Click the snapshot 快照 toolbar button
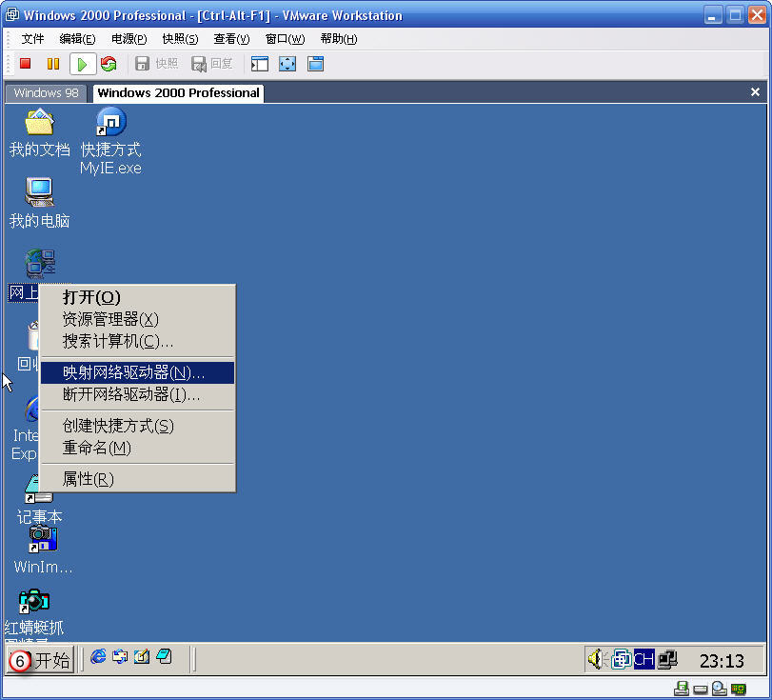Viewport: 772px width, 700px height. point(156,64)
